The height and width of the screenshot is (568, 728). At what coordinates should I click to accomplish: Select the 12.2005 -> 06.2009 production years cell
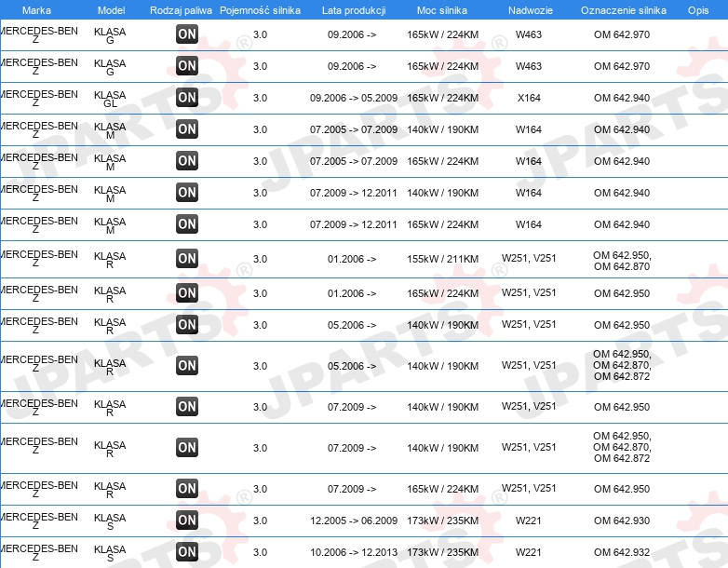(x=354, y=521)
